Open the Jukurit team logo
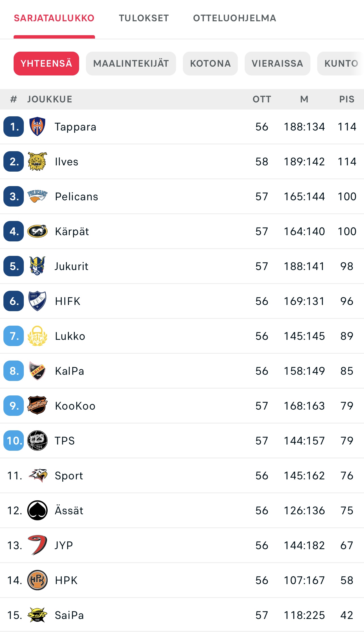 point(37,266)
